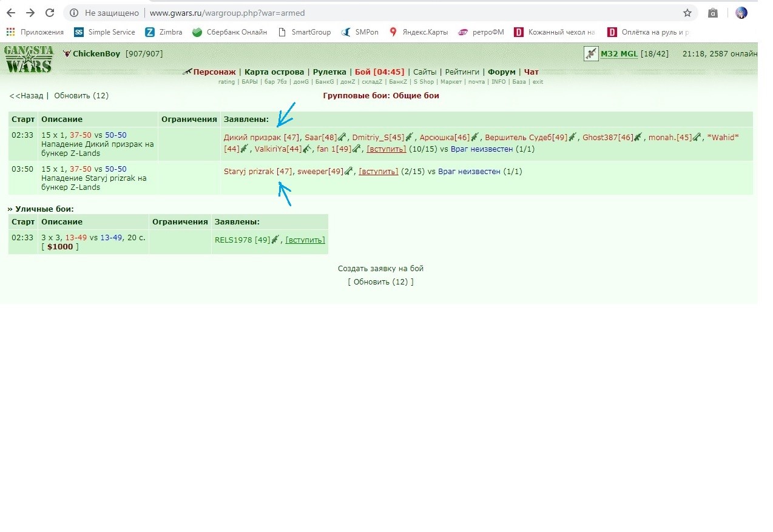The height and width of the screenshot is (532, 773).
Task: Open SmartGroup bookmark
Action: pyautogui.click(x=304, y=32)
